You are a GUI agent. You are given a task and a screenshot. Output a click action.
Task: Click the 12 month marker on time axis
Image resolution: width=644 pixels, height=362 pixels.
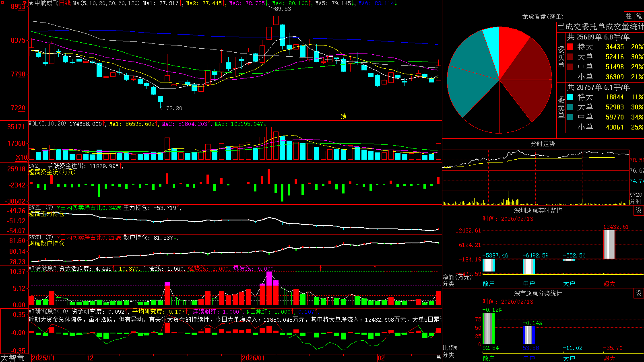tap(90, 358)
